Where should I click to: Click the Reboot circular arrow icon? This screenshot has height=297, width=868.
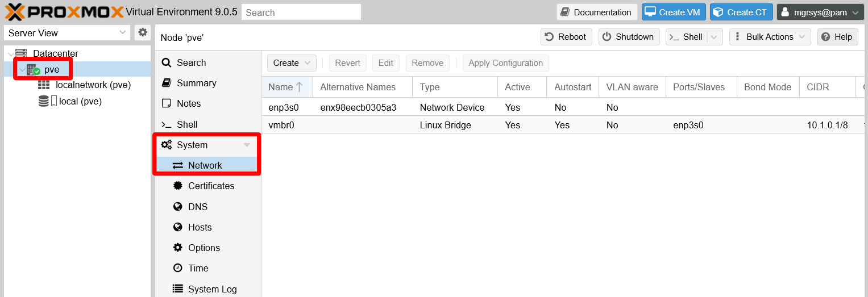549,37
